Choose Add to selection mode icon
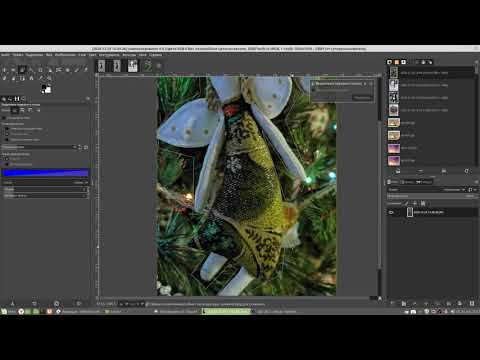This screenshot has height=360, width=480. coord(22,110)
